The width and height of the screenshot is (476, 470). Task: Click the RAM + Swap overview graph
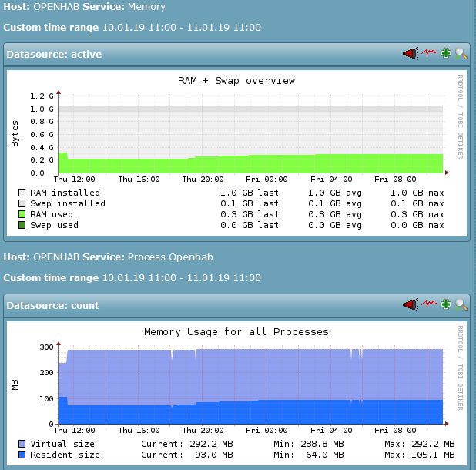point(250,131)
